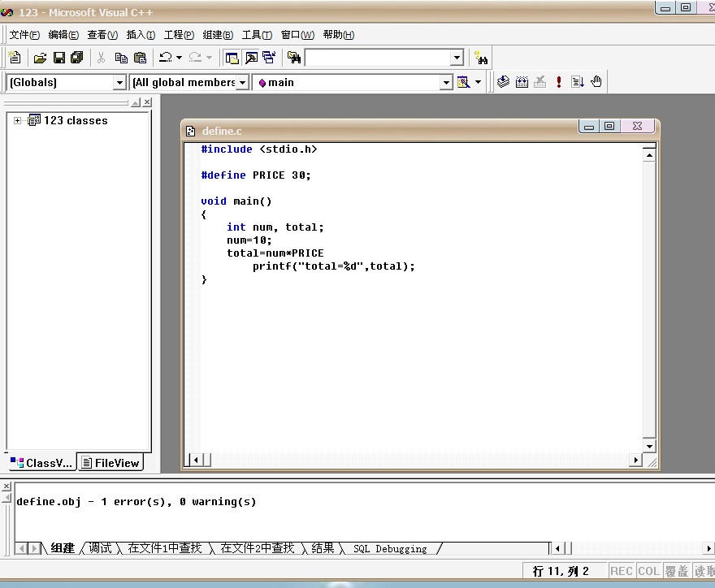The image size is (715, 588).
Task: Open the 查看(V) menu
Action: (x=102, y=35)
